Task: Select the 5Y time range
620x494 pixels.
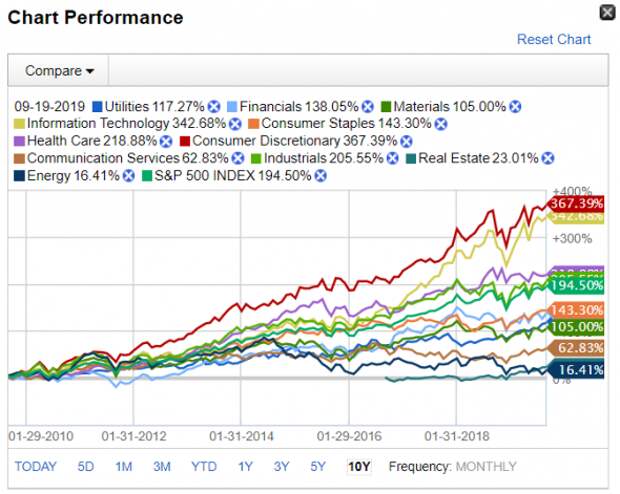Action: point(318,466)
